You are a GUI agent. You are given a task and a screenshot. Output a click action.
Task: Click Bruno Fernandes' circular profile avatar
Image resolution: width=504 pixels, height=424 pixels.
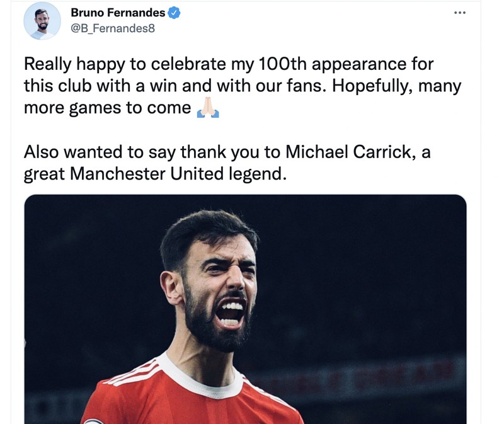click(x=43, y=21)
